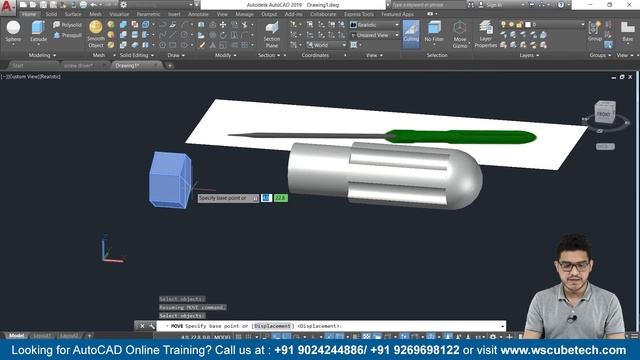Expand the Draw panel

176,55
